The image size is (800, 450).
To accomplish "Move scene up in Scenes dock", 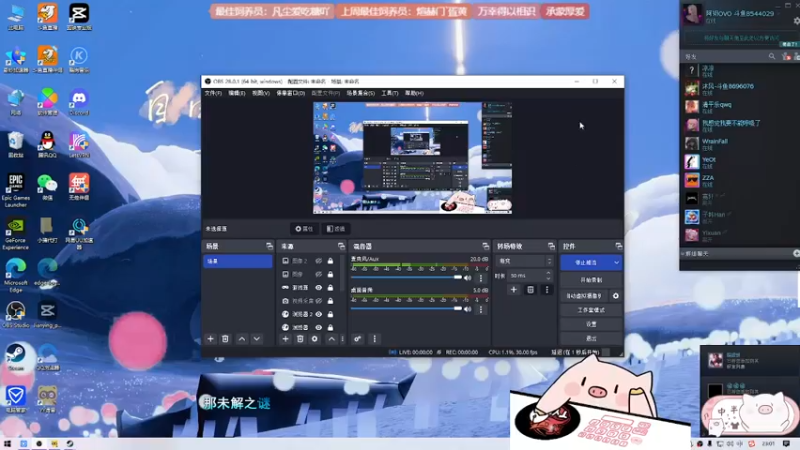I will click(242, 339).
